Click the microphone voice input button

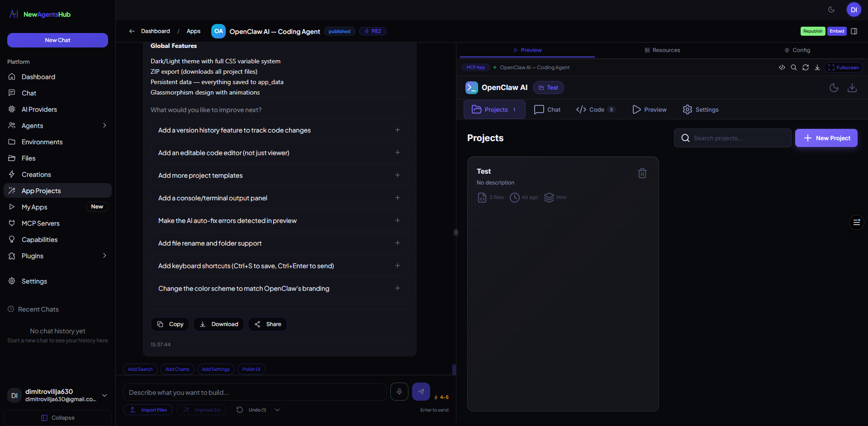tap(399, 392)
